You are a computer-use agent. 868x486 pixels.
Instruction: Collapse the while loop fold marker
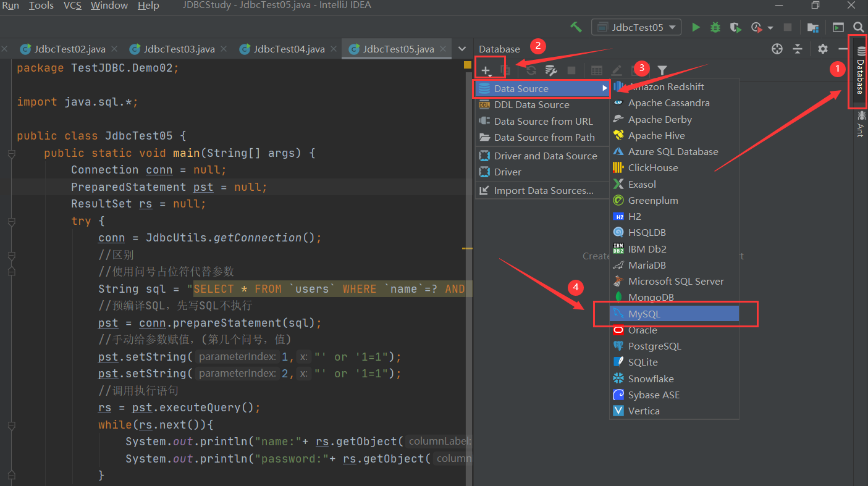(x=11, y=425)
